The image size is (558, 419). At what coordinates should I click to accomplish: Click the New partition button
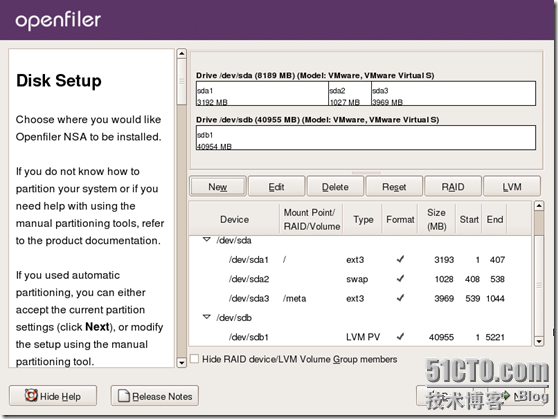pyautogui.click(x=217, y=187)
